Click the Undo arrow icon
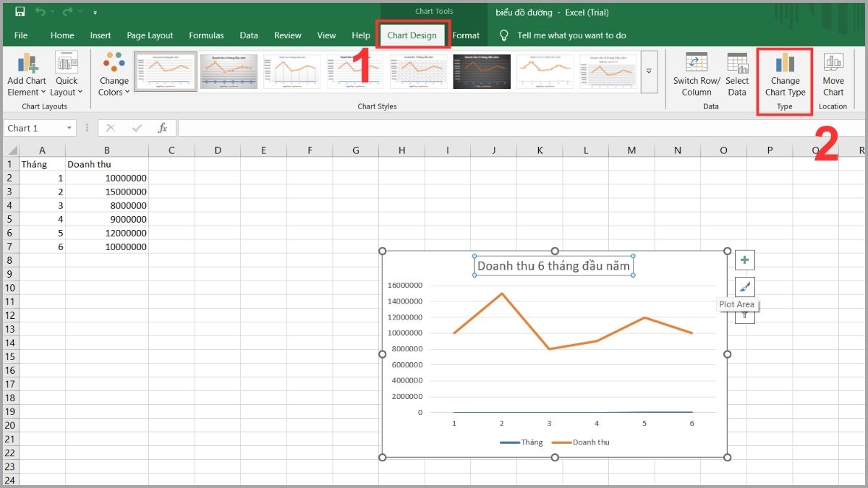The image size is (868, 488). click(41, 12)
